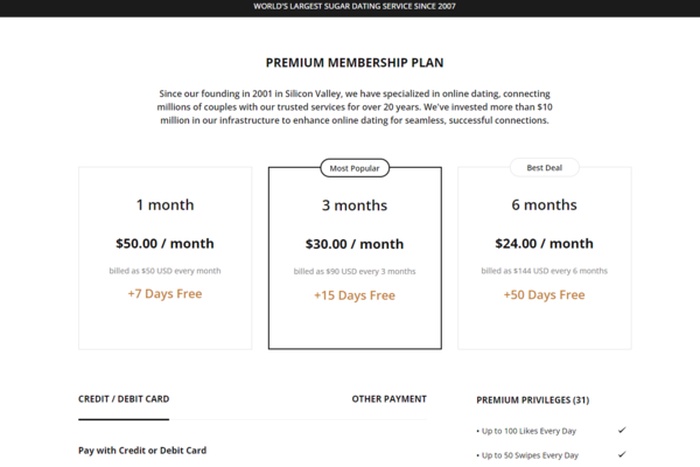Click the $30.00 / month price
The image size is (700, 467).
tap(354, 244)
